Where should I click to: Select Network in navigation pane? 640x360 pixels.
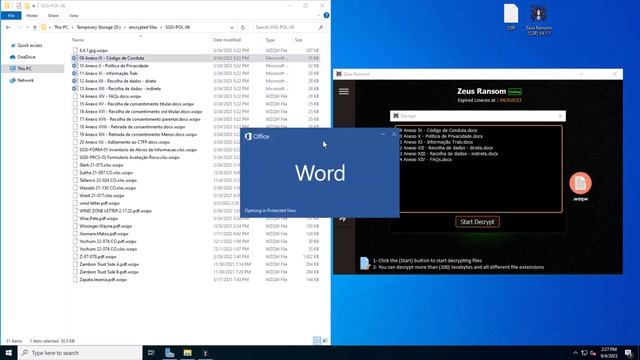click(x=25, y=80)
